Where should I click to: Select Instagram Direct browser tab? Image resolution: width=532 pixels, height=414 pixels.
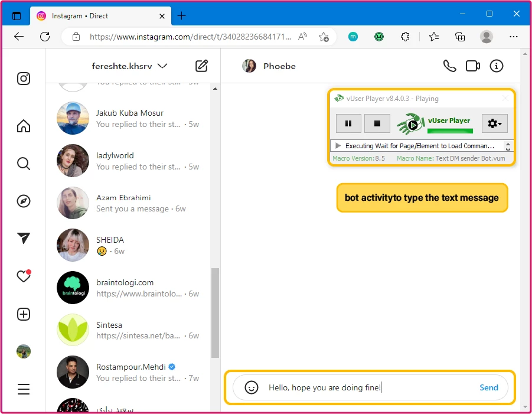[100, 16]
